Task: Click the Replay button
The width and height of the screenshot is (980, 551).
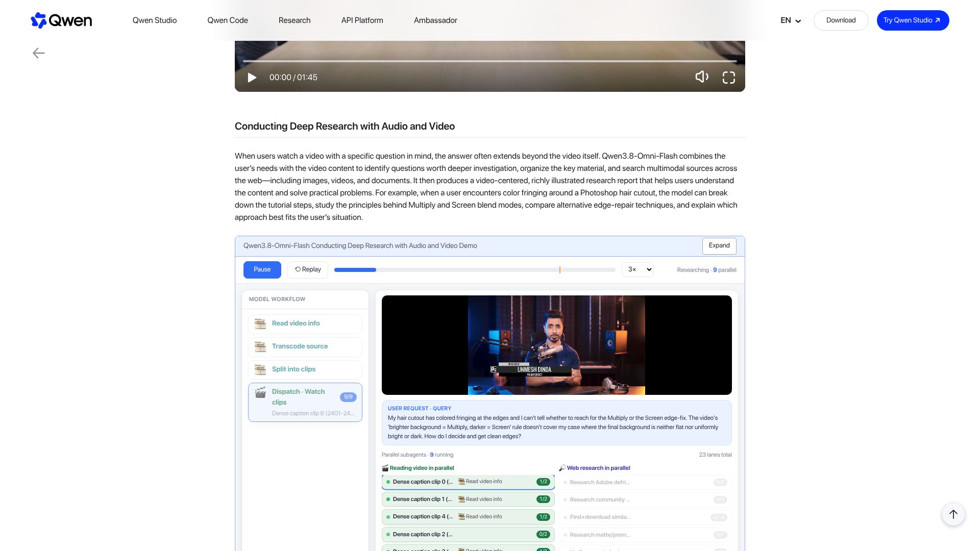Action: [308, 270]
